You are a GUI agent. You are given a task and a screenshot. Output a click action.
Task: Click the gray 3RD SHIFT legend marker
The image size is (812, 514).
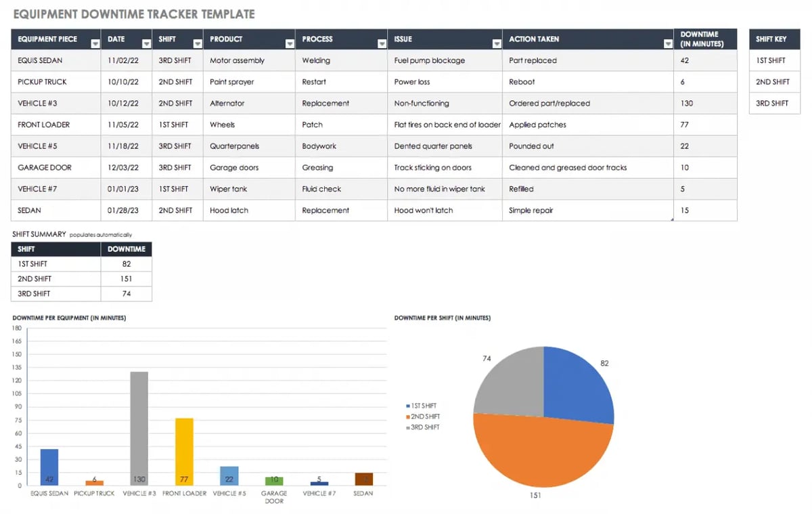pyautogui.click(x=407, y=427)
